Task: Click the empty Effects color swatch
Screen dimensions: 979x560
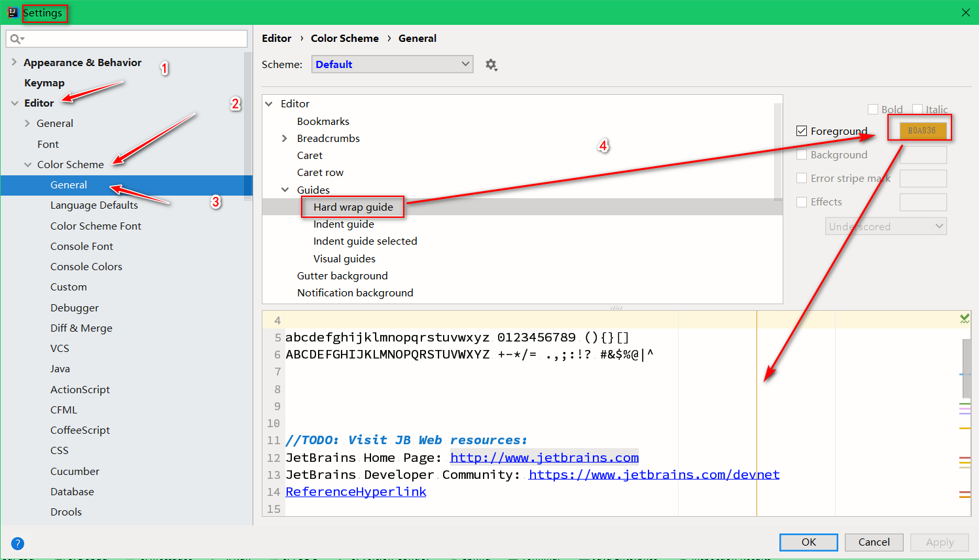Action: 923,201
